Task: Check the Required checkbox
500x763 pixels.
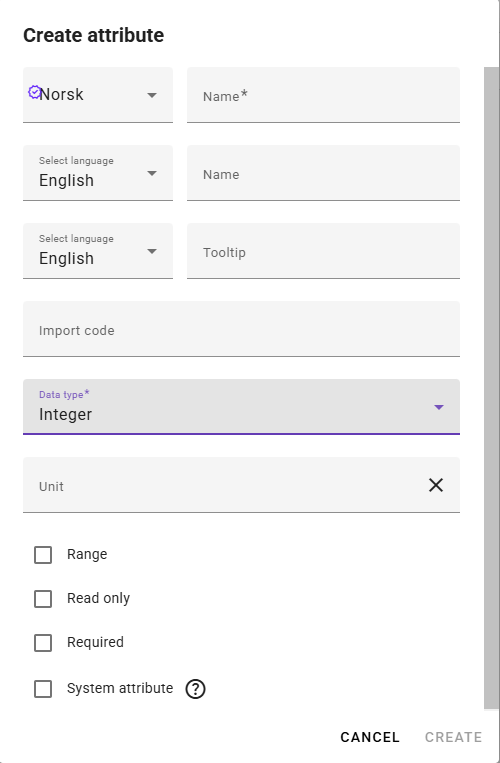Action: pos(43,643)
